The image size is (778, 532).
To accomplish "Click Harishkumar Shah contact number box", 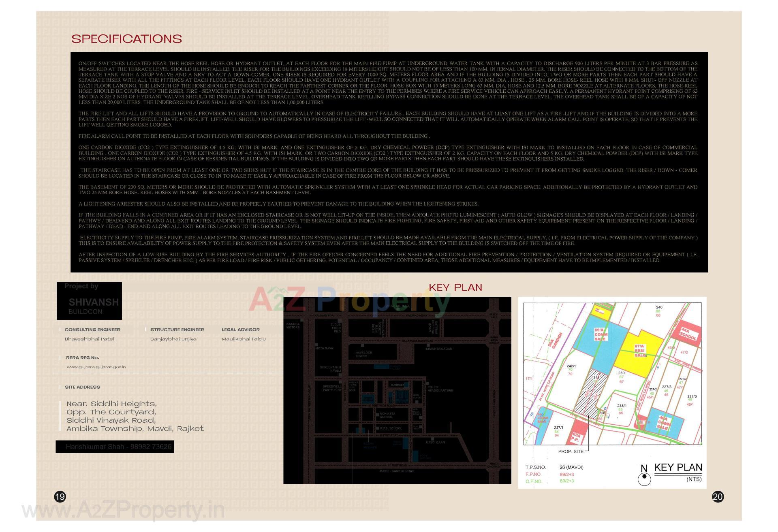I will point(115,447).
